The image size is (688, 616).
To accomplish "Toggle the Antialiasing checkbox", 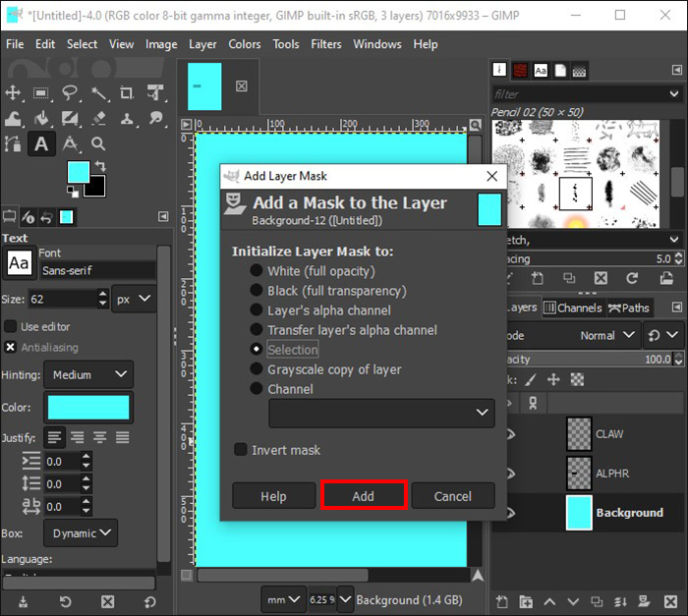I will click(x=10, y=347).
